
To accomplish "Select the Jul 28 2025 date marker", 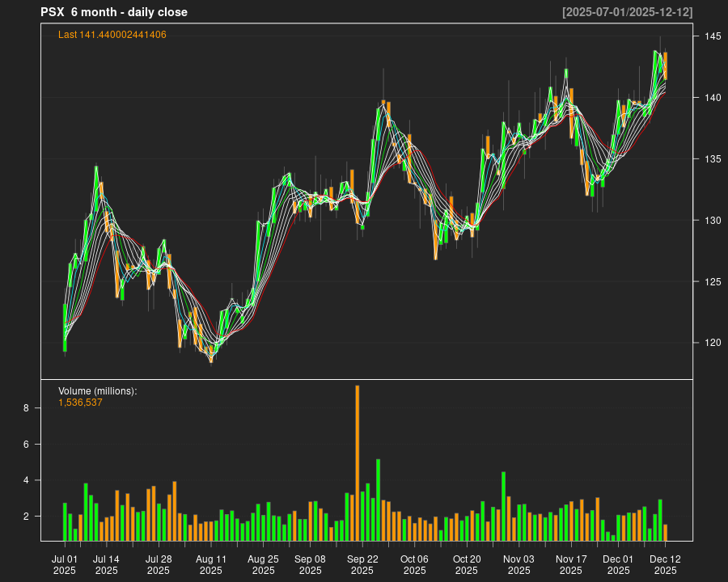I will pyautogui.click(x=159, y=564).
